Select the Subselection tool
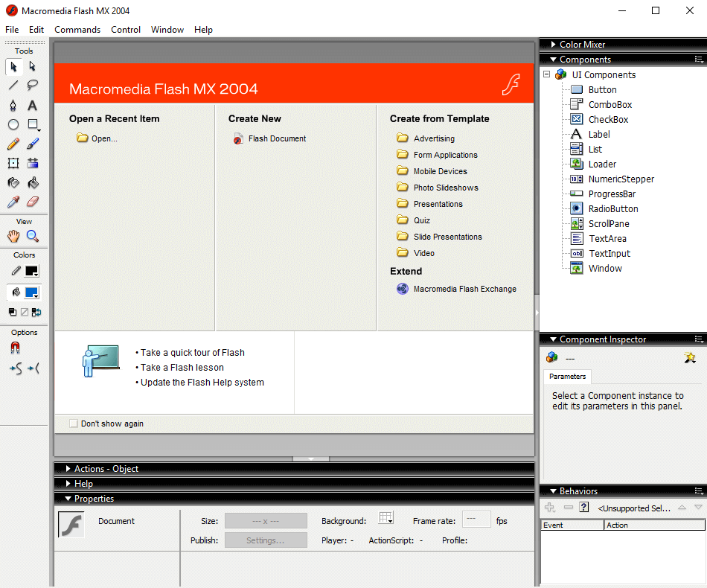 coord(33,67)
